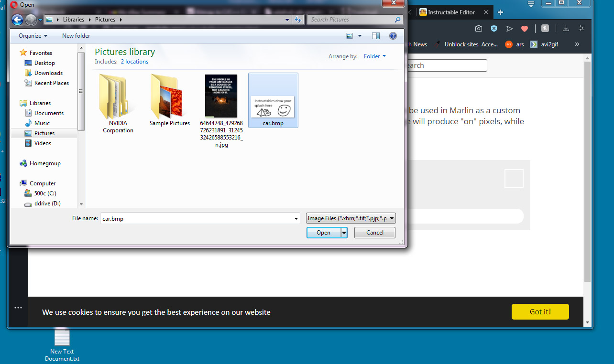
Task: Close the Instructable Editor tab
Action: point(486,12)
